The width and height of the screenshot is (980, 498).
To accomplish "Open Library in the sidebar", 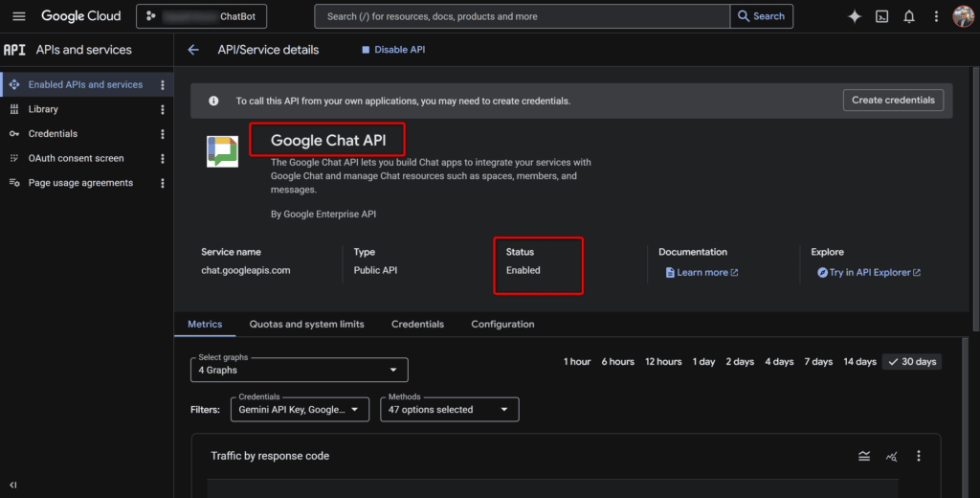I will point(42,109).
